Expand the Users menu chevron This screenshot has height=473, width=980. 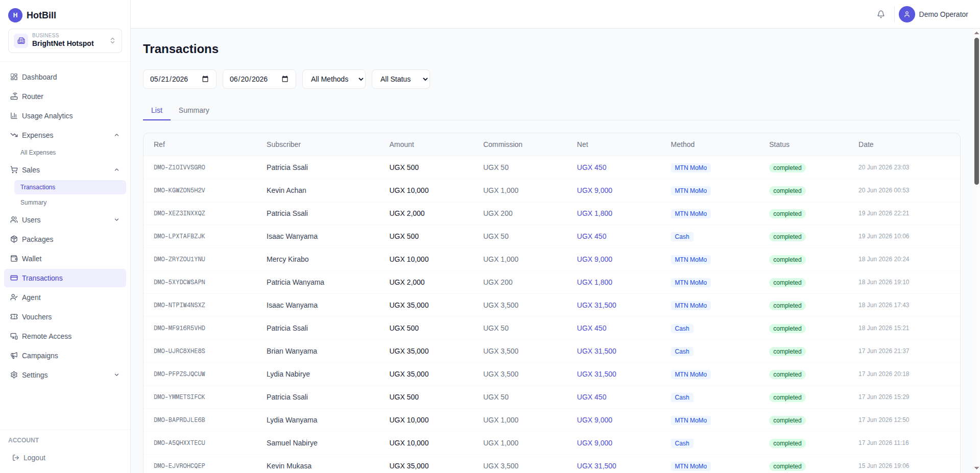(116, 220)
